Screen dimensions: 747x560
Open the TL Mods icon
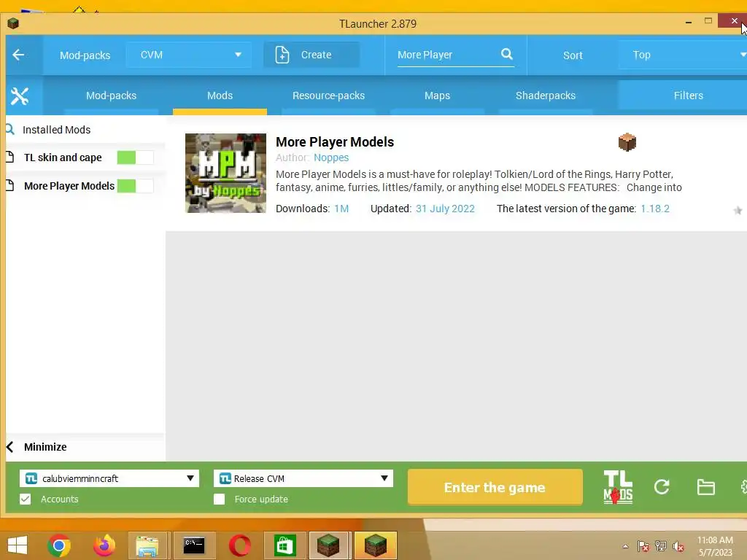618,487
